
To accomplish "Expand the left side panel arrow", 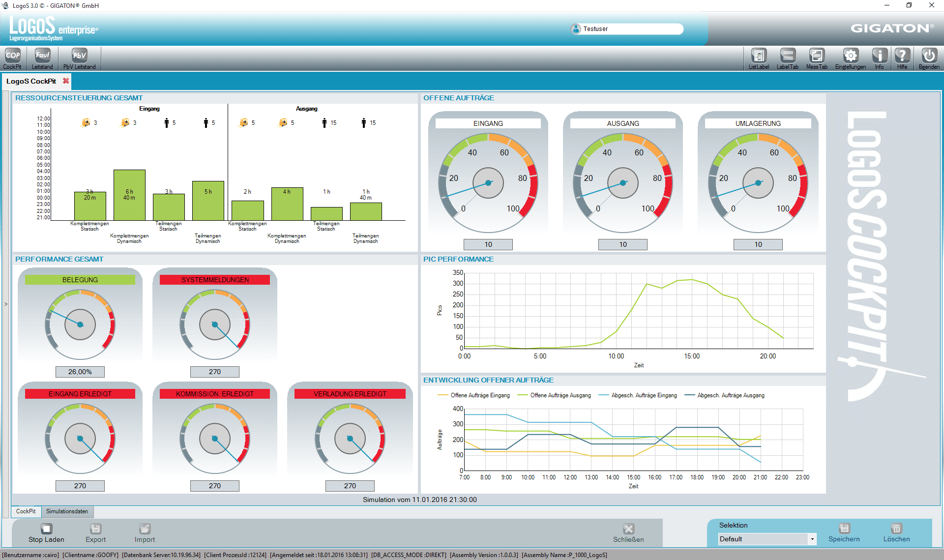I will click(6, 304).
